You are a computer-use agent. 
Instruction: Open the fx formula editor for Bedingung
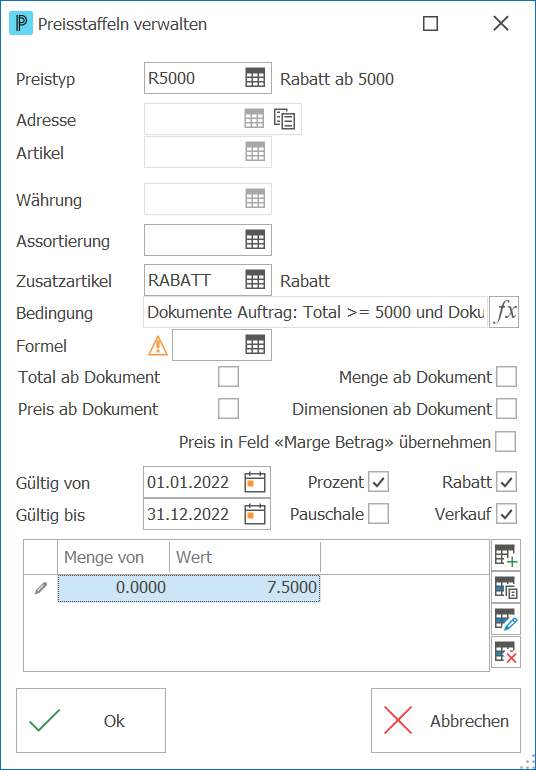point(504,312)
